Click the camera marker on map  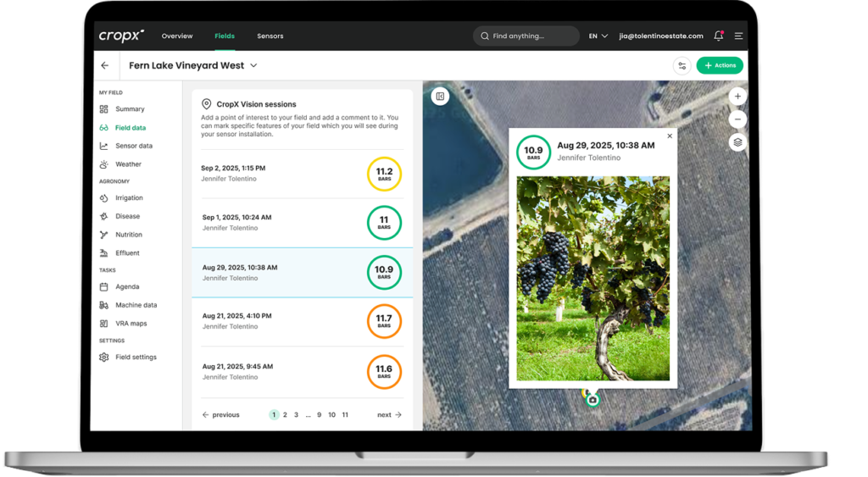click(593, 399)
